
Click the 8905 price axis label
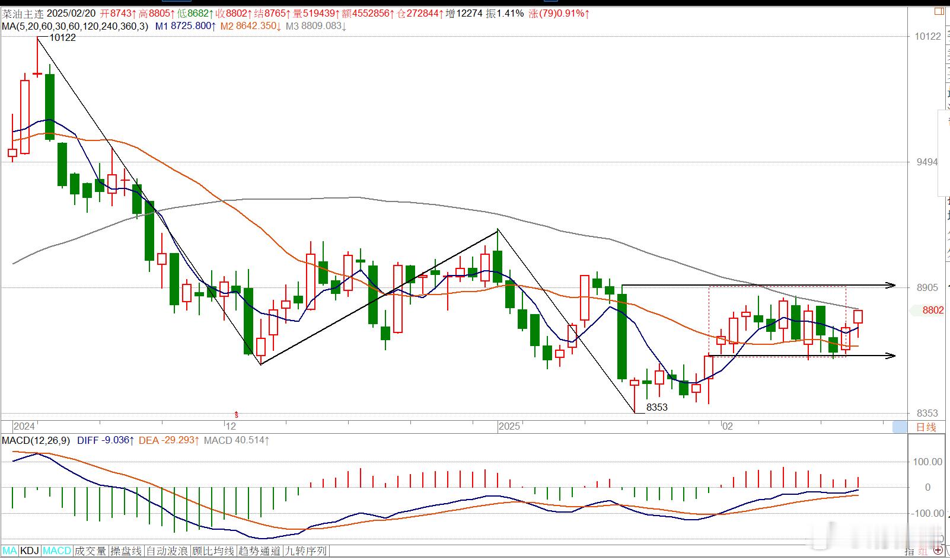pos(927,287)
